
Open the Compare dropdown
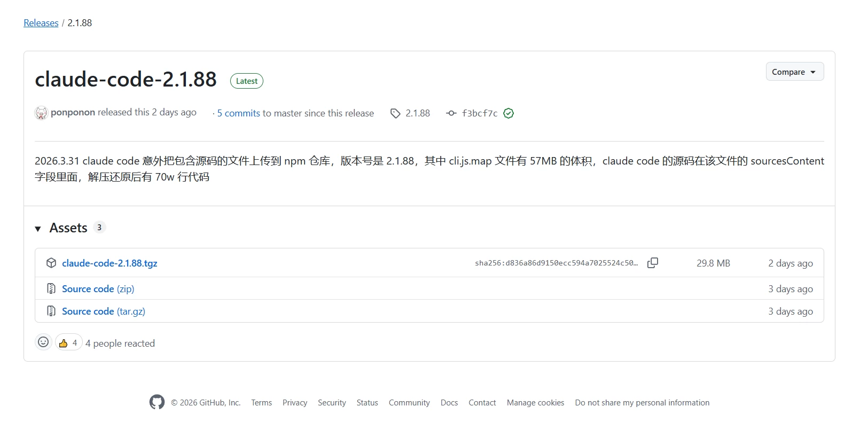(795, 72)
